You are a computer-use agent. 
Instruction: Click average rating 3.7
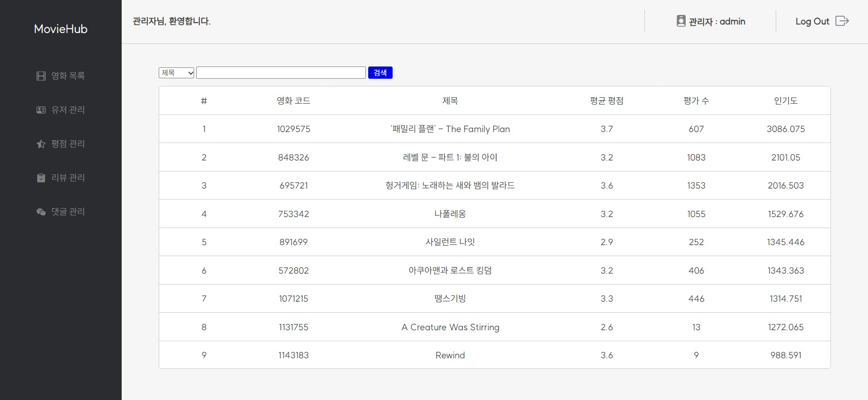coord(607,129)
